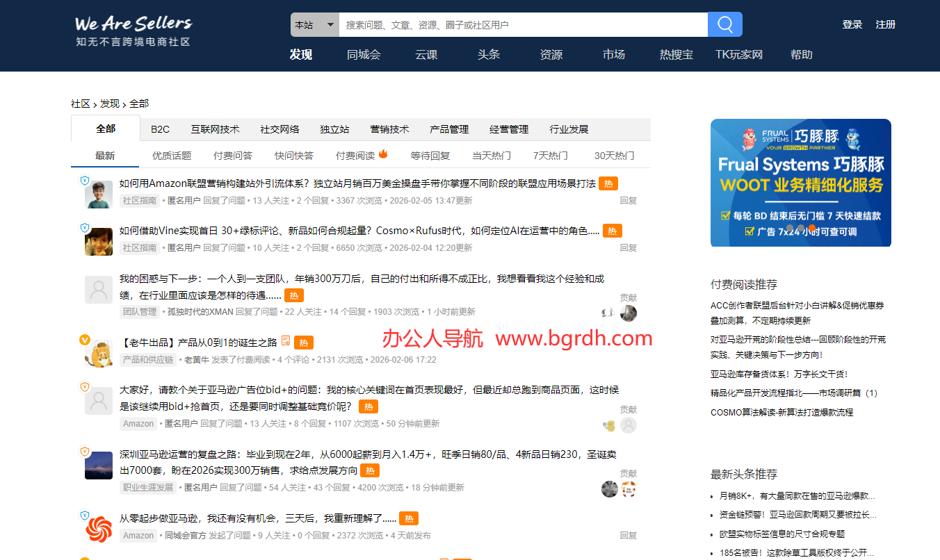Click the 热 badge on 从零起步做亚马逊 post

[409, 518]
